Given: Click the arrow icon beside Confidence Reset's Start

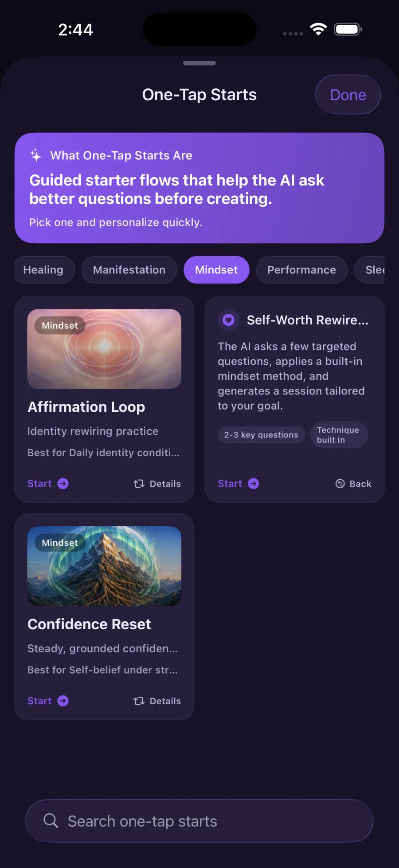Looking at the screenshot, I should 63,700.
